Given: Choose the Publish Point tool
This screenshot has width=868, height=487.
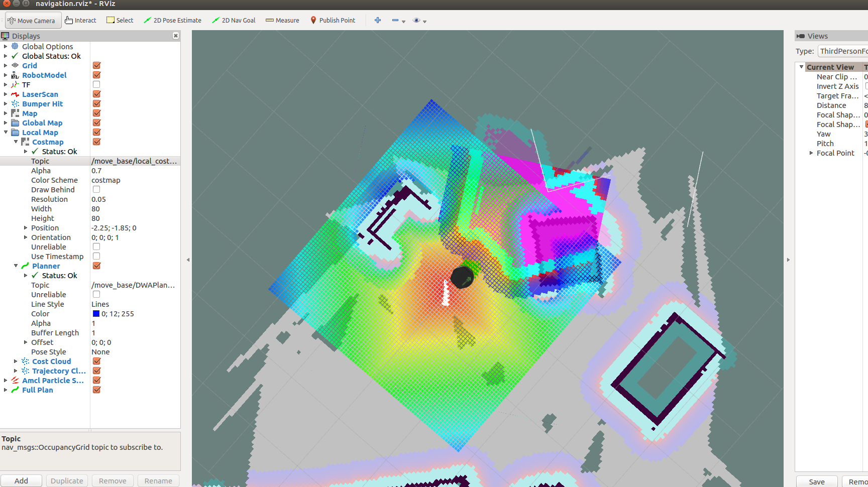Looking at the screenshot, I should 333,20.
